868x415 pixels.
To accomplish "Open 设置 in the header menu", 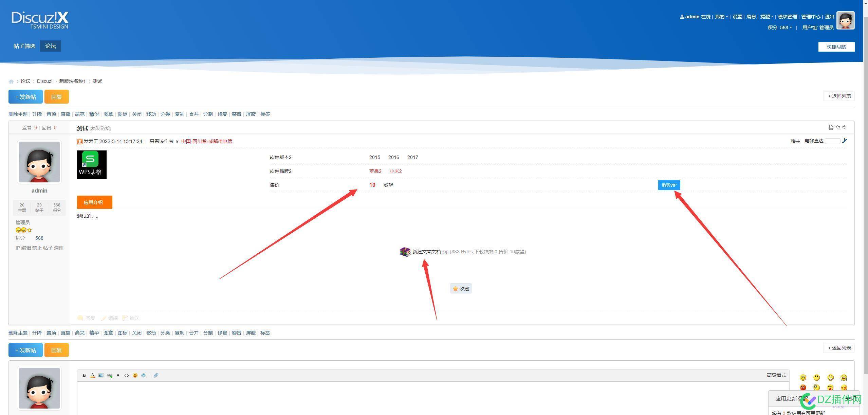I will (737, 17).
